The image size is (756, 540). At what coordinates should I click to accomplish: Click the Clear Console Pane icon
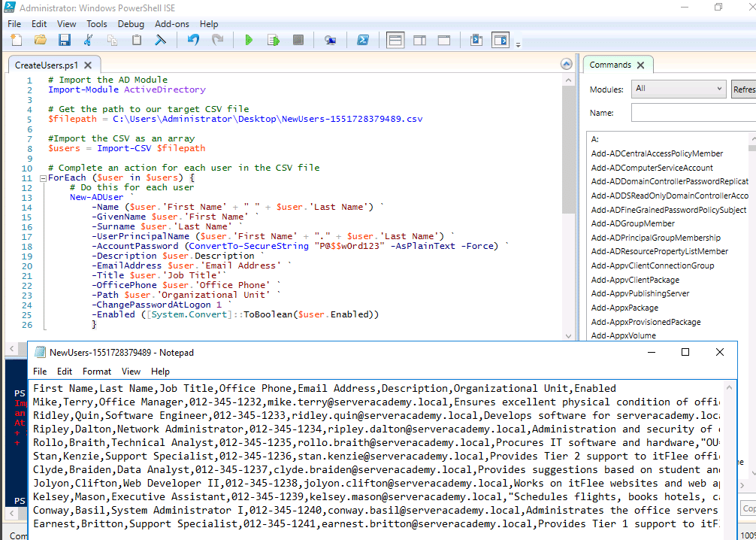[160, 40]
